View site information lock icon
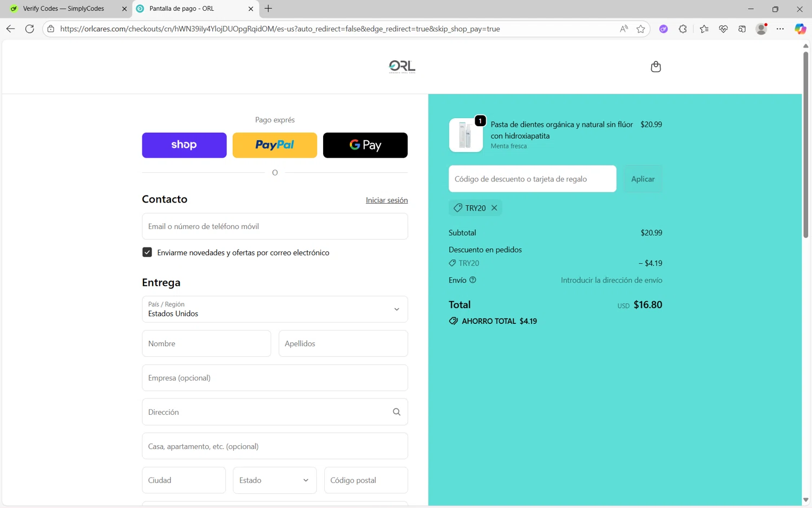Screen dimensions: 812x508 tap(51, 29)
